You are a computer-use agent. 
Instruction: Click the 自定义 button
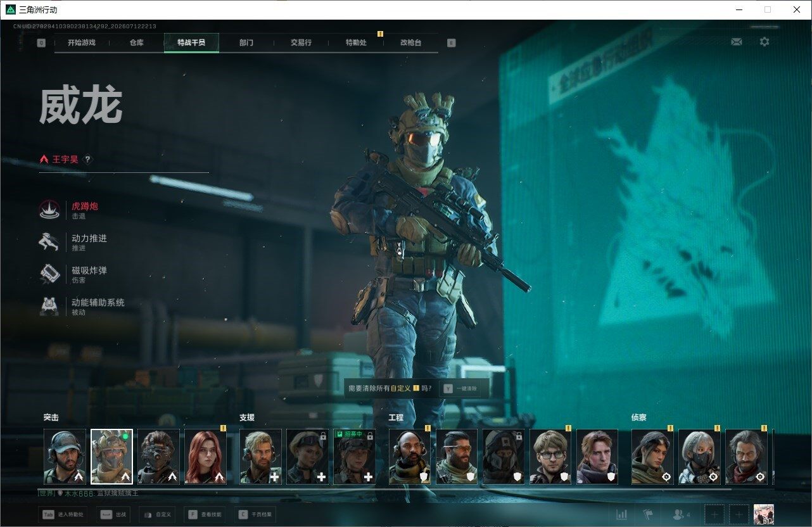click(156, 515)
